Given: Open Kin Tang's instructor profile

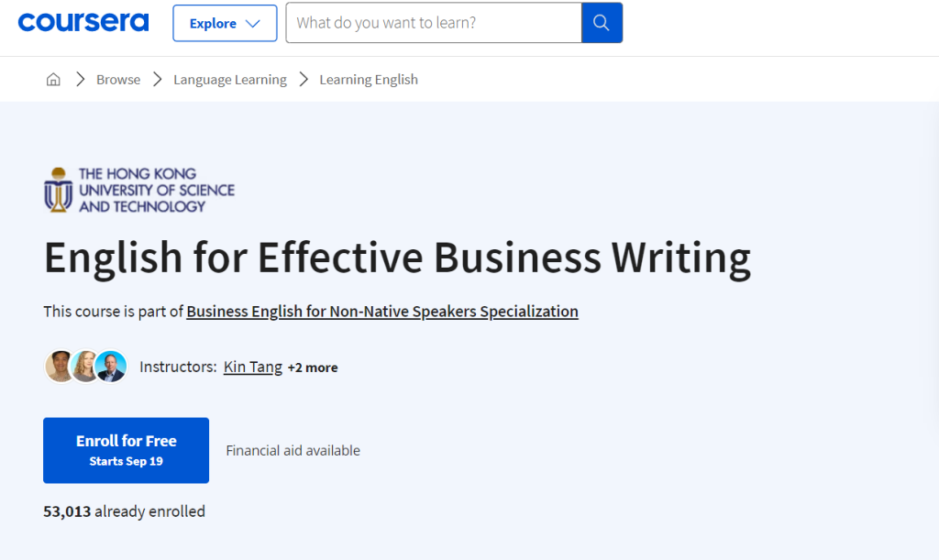Looking at the screenshot, I should (252, 367).
